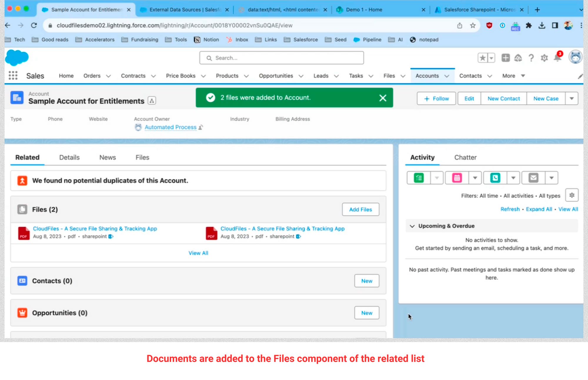This screenshot has width=588, height=380.
Task: Switch to the Files tab
Action: pos(142,157)
